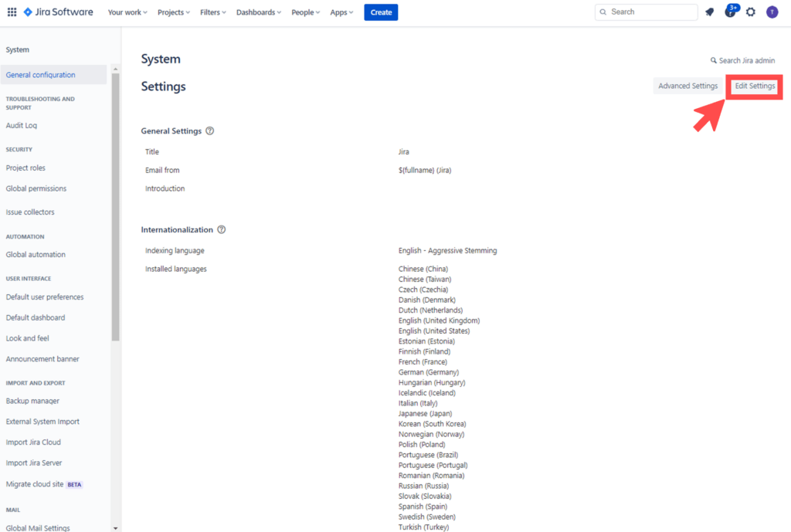Click the sidebar scrollbar down arrow
Screen dimensions: 791x532
pyautogui.click(x=116, y=528)
